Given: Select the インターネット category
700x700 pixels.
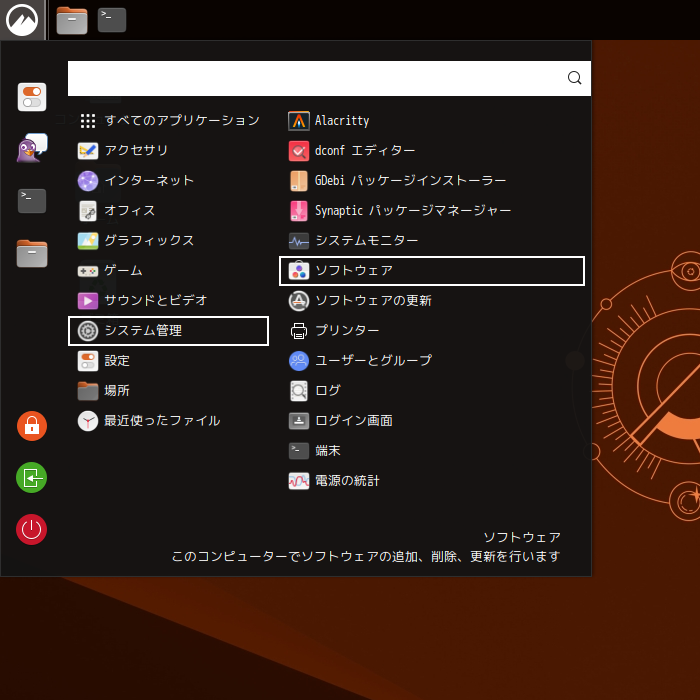Looking at the screenshot, I should (x=168, y=181).
